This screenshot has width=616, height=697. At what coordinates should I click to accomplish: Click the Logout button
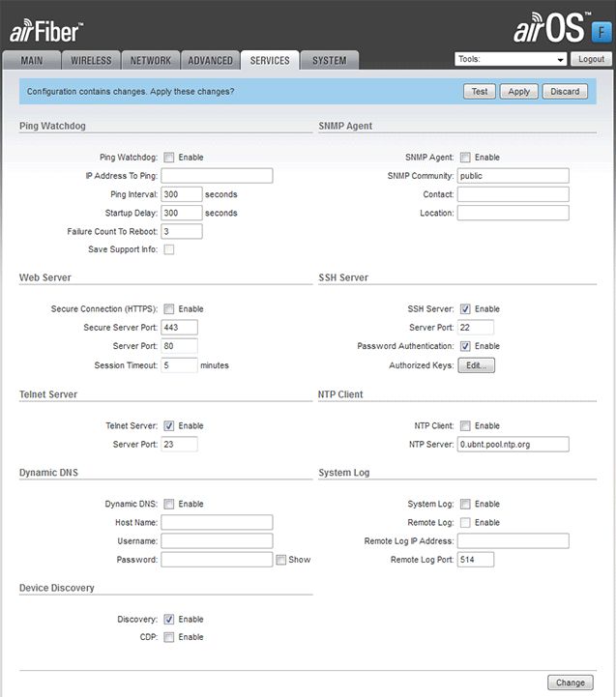pyautogui.click(x=591, y=59)
